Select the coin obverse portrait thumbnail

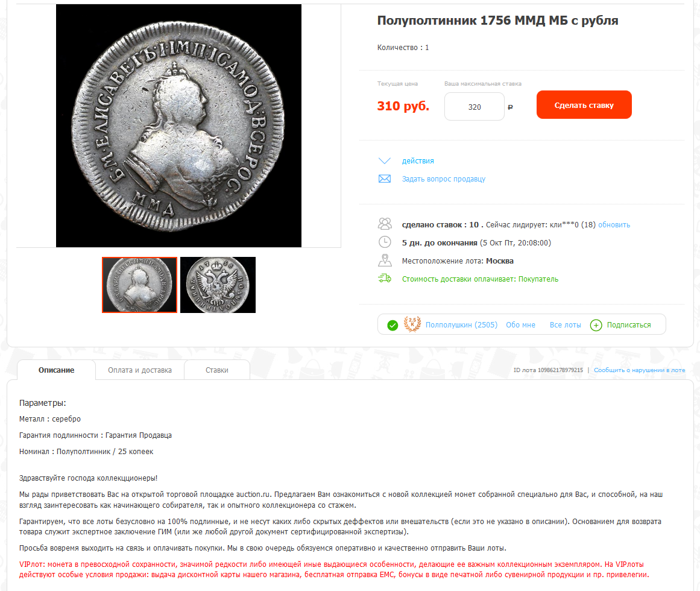(x=140, y=285)
